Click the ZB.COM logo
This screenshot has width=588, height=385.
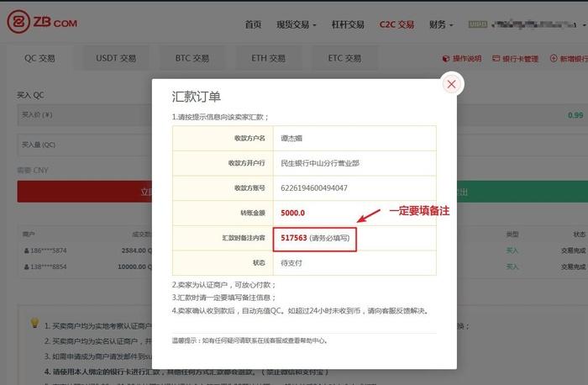point(42,24)
